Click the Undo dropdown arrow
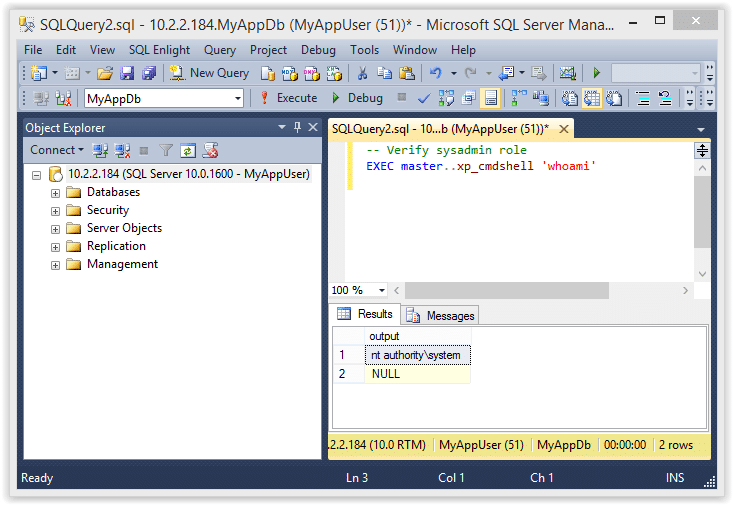The height and width of the screenshot is (505, 733). 453,73
